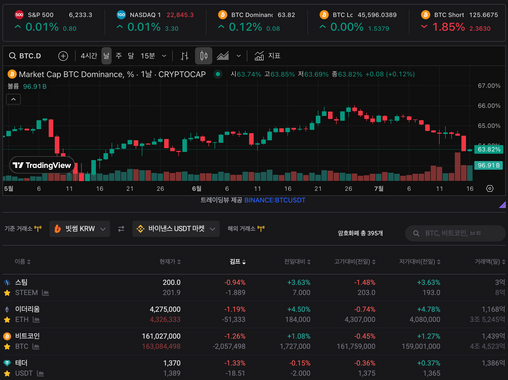The image size is (508, 380).
Task: Open the indicators (지표) button
Action: 267,56
